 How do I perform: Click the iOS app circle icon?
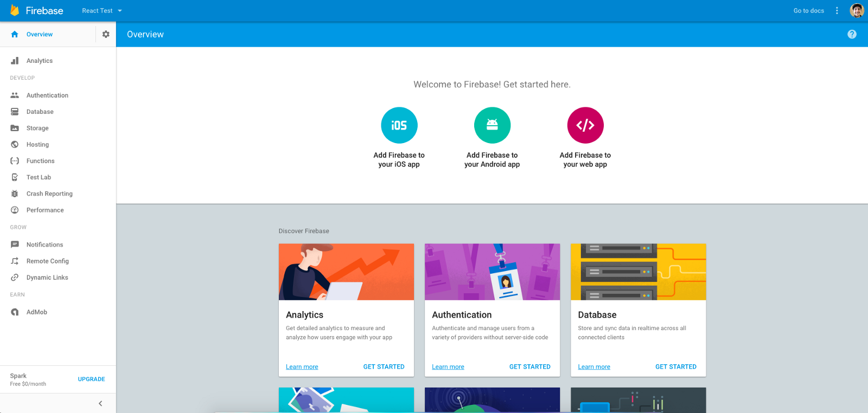(399, 125)
